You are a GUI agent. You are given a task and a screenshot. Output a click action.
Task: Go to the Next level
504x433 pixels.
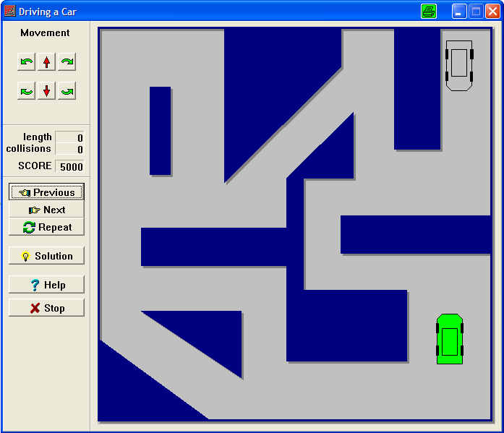tap(46, 210)
